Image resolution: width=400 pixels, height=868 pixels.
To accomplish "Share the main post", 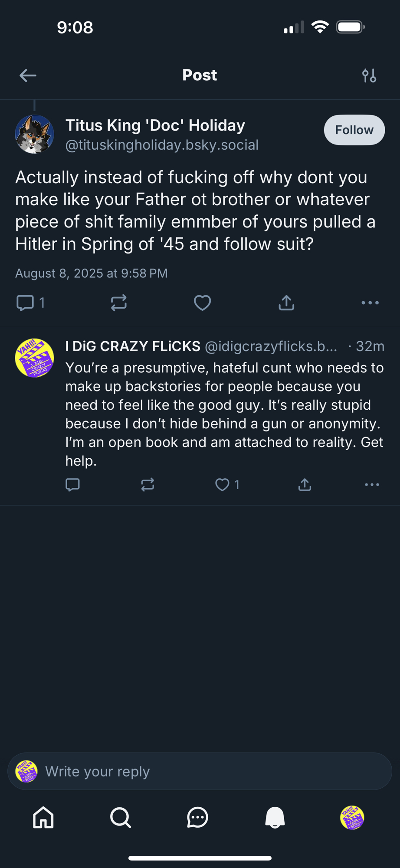I will pyautogui.click(x=286, y=302).
